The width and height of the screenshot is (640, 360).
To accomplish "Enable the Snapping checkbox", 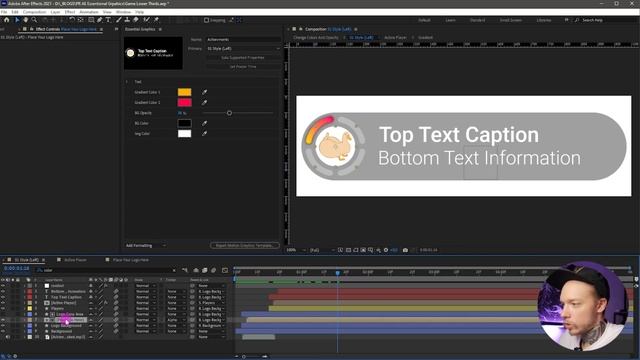I will click(x=207, y=20).
